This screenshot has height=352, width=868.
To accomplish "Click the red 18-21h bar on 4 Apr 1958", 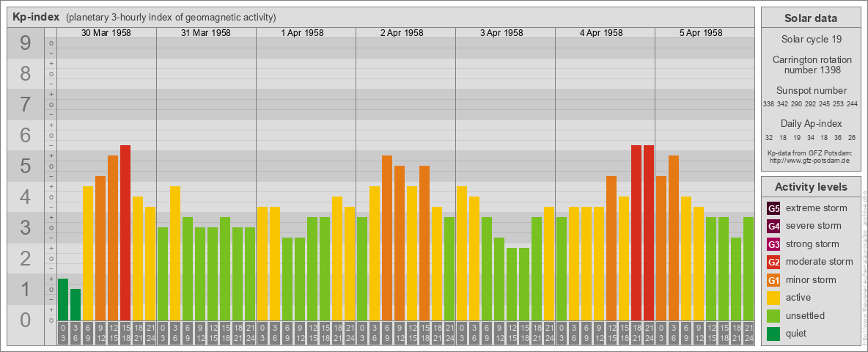I will [x=636, y=232].
